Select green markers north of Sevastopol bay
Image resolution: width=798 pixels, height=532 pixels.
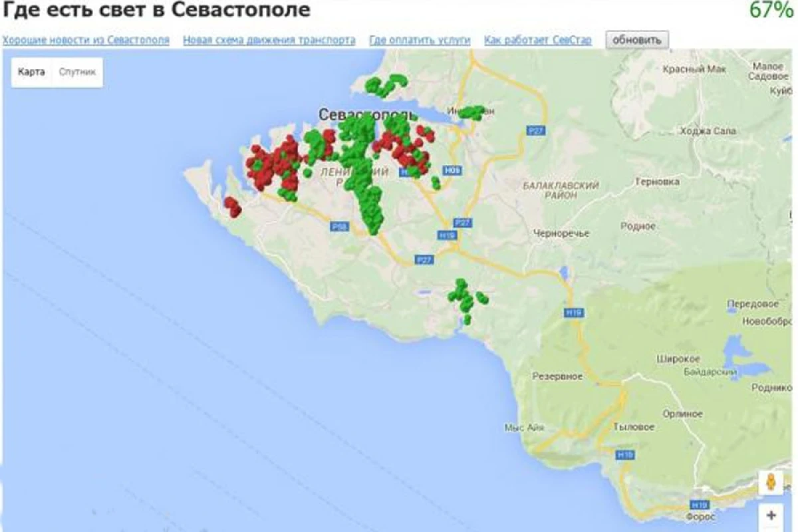(x=386, y=84)
